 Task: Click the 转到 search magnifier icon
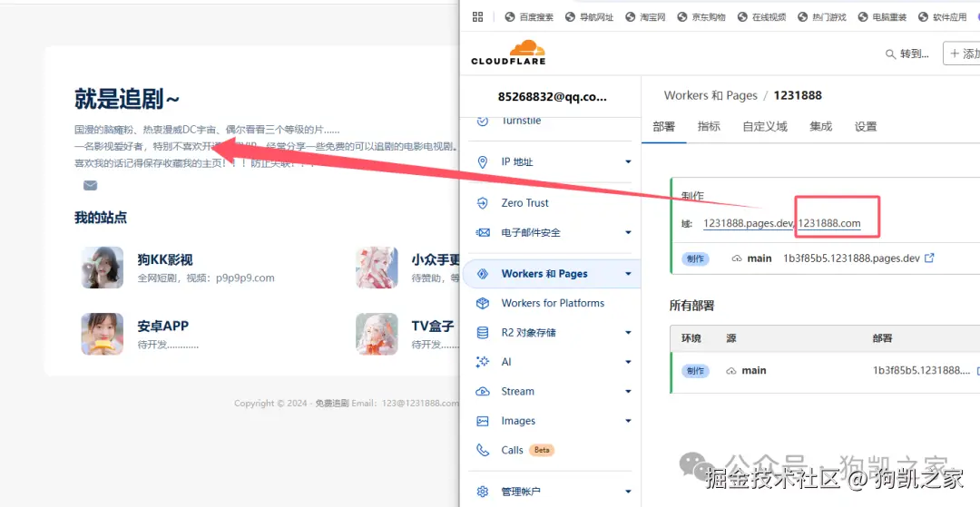pyautogui.click(x=891, y=54)
